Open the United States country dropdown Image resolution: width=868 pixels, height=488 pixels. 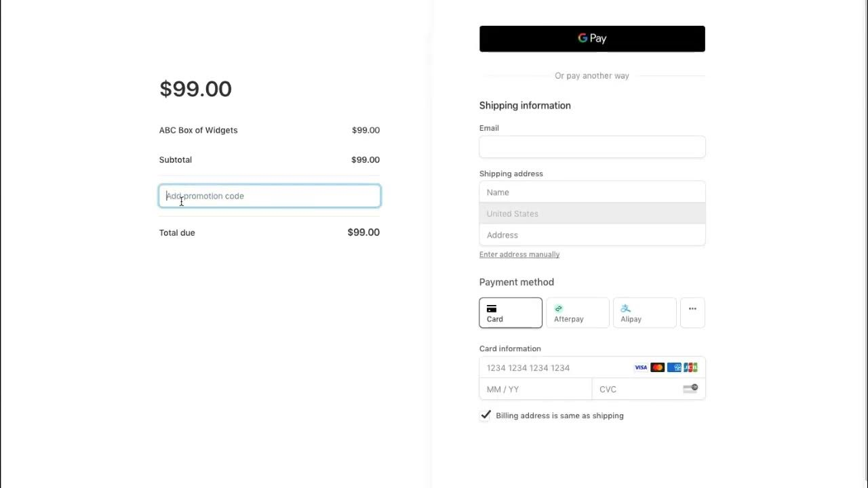[x=592, y=213]
